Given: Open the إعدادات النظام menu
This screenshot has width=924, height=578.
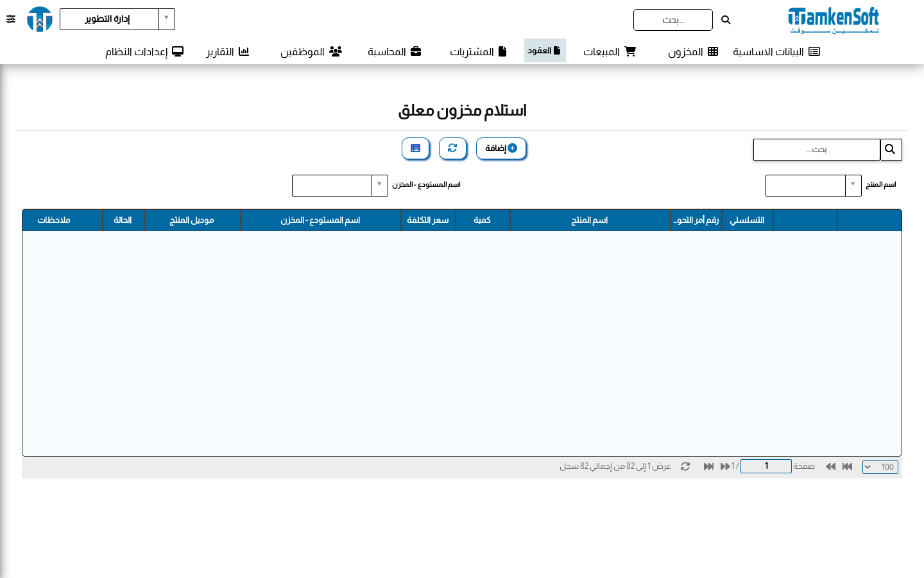Looking at the screenshot, I should pyautogui.click(x=144, y=51).
